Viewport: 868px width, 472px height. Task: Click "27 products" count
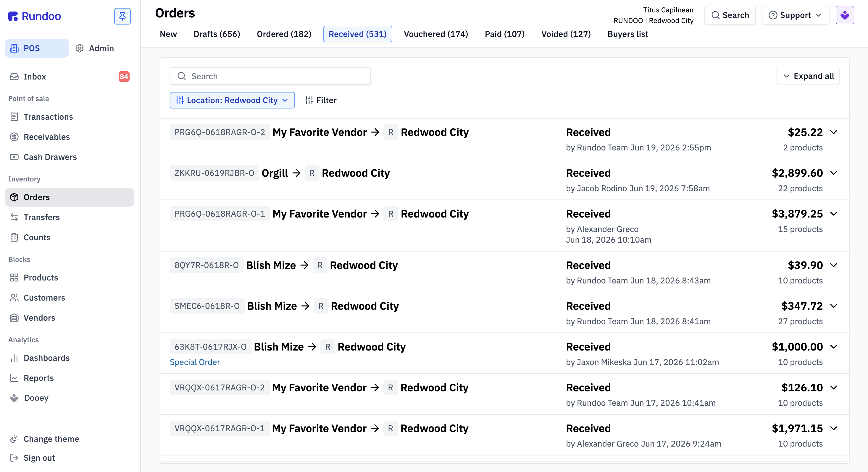(800, 321)
